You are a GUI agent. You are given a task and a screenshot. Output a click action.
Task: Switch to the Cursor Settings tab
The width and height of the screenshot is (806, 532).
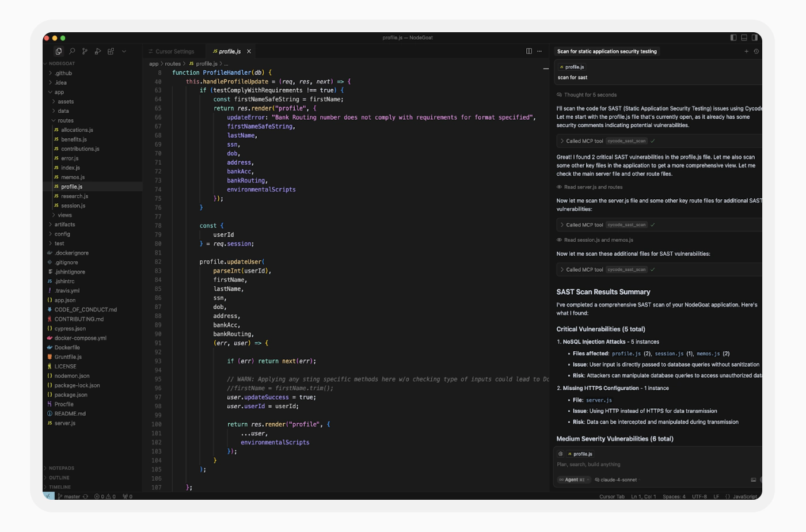click(174, 52)
